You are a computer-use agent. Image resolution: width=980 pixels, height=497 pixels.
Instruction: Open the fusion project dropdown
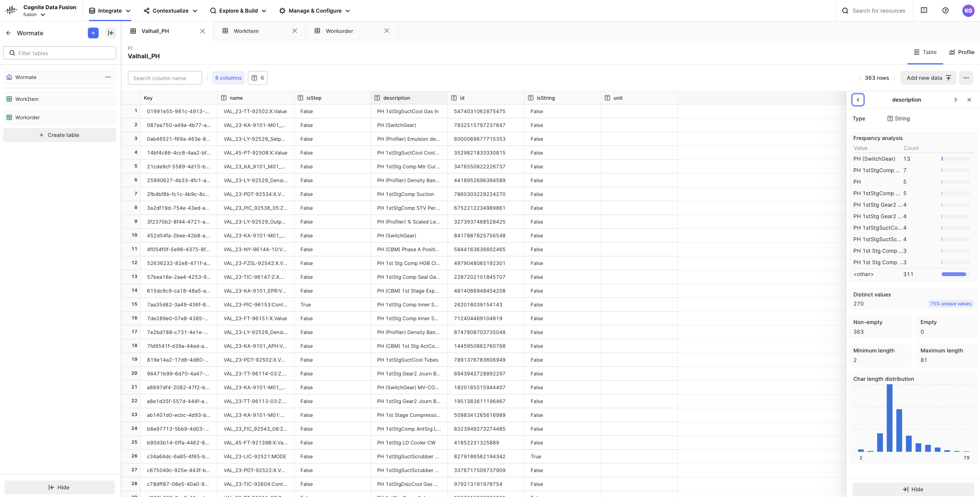point(34,15)
